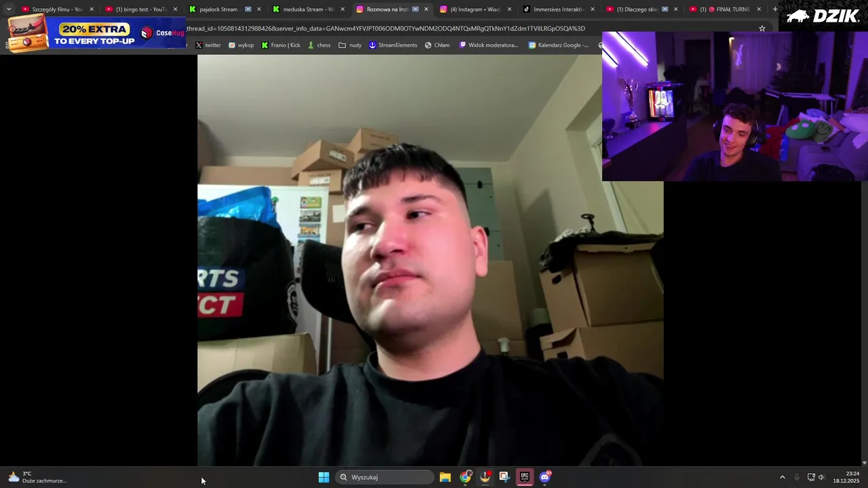868x488 pixels.
Task: Click media indicator icon on 'Rozmowa na Inst...' tab
Action: 415,9
